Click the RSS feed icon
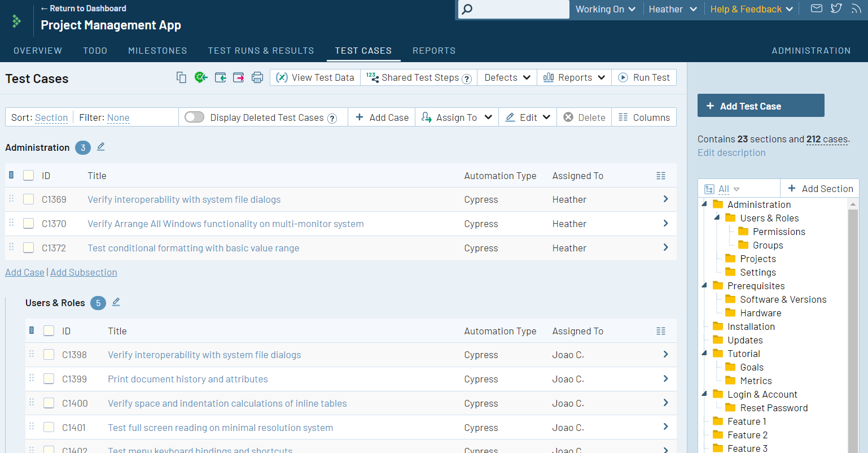This screenshot has width=868, height=453. 856,8
